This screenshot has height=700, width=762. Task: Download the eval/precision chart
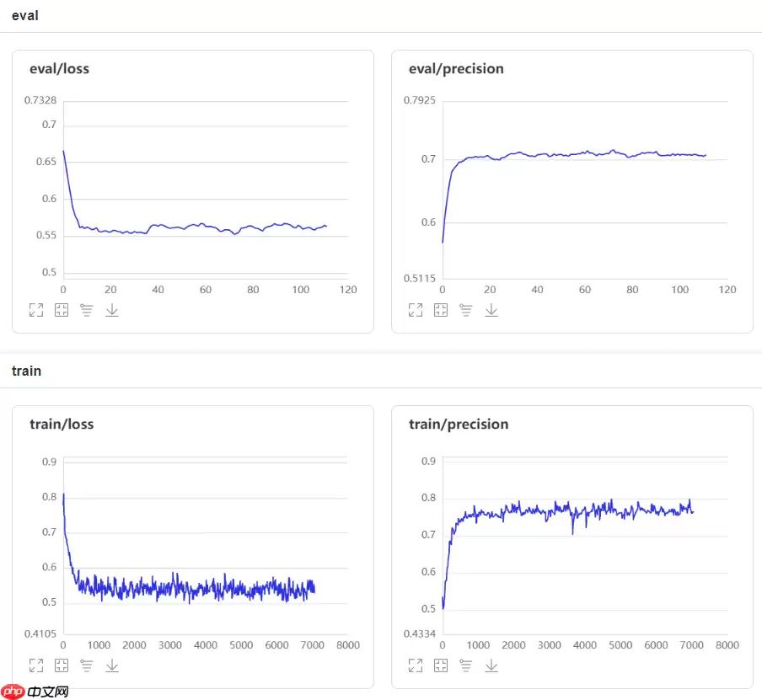point(491,310)
